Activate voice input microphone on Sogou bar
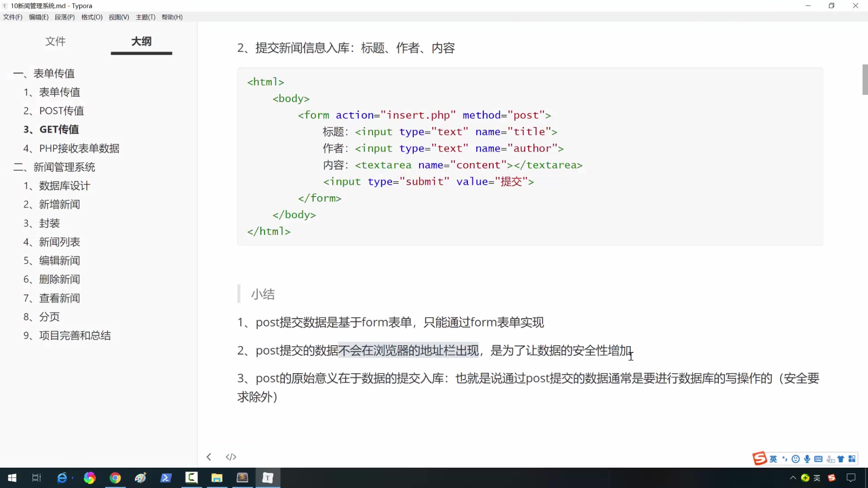 [807, 459]
